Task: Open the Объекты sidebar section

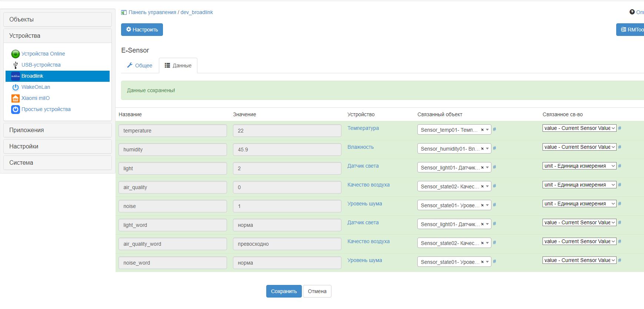Action: tap(57, 20)
